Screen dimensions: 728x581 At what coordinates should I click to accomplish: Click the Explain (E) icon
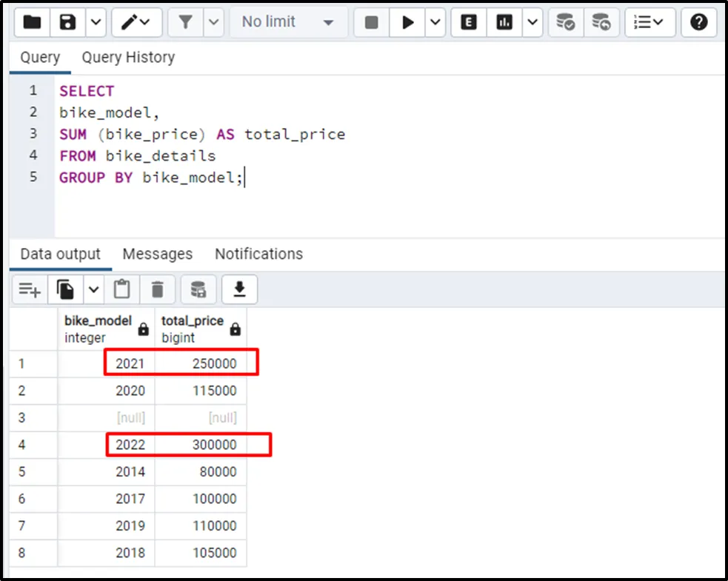click(469, 22)
